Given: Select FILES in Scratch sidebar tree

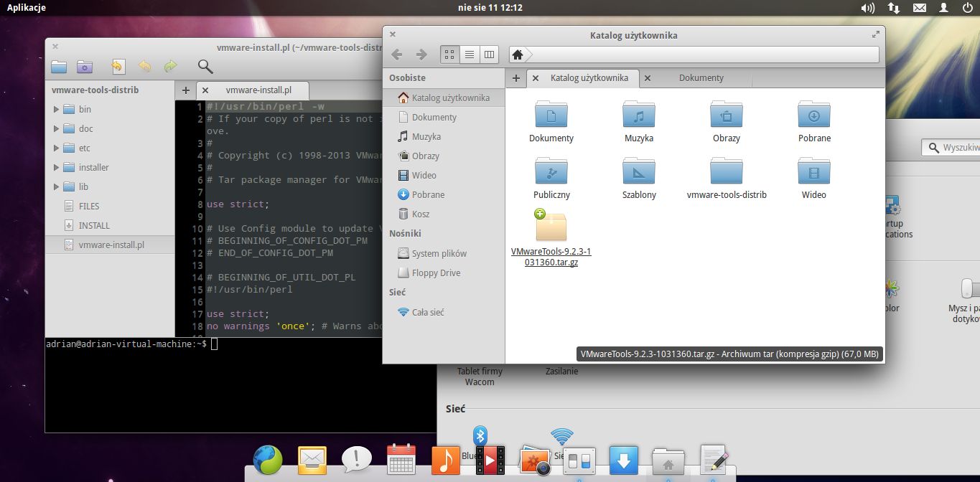Looking at the screenshot, I should pos(110,207).
